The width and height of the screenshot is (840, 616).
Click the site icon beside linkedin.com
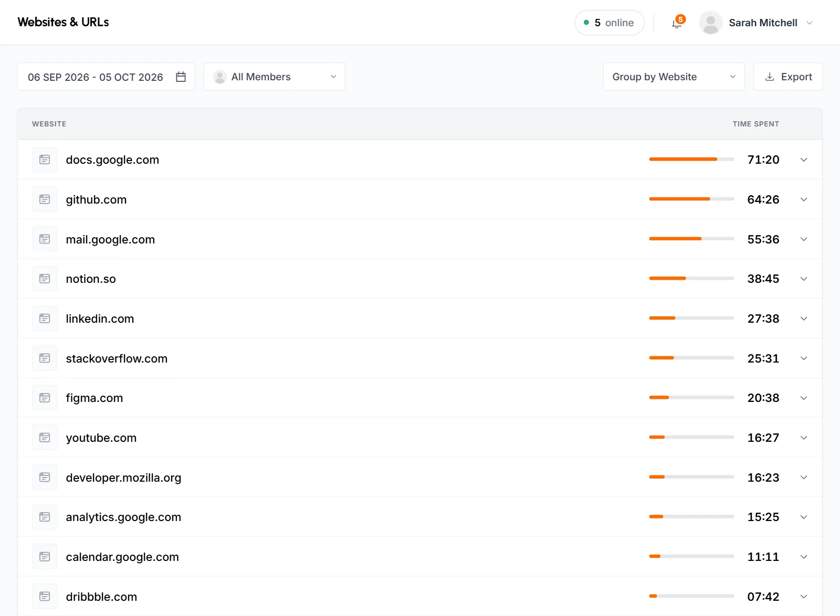click(x=45, y=318)
